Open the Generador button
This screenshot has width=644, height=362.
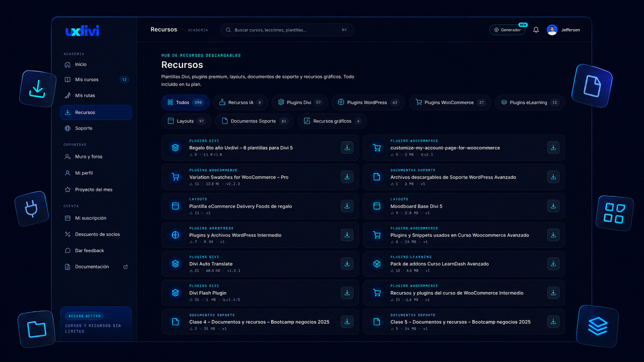coord(508,30)
